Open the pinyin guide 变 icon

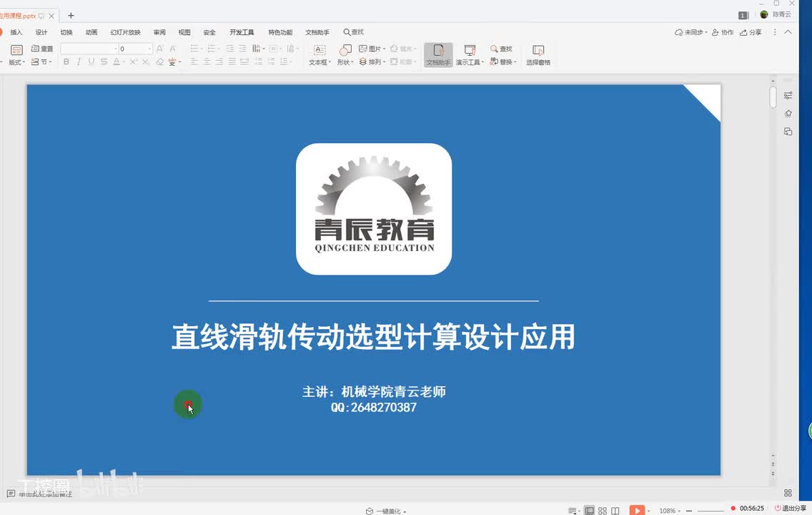pyautogui.click(x=172, y=62)
